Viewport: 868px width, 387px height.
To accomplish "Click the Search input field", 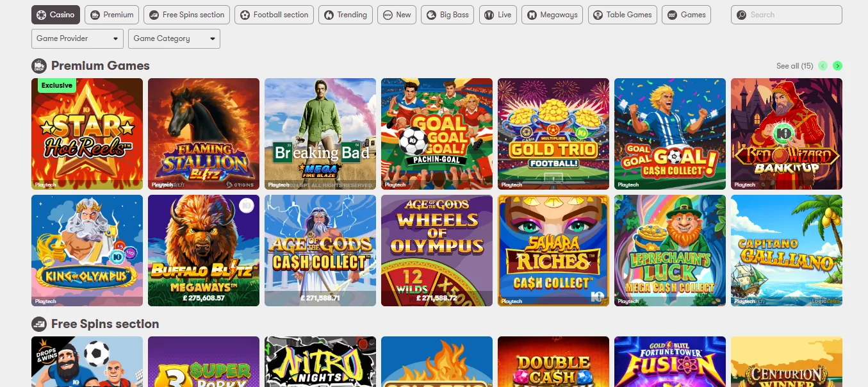I will (x=787, y=15).
